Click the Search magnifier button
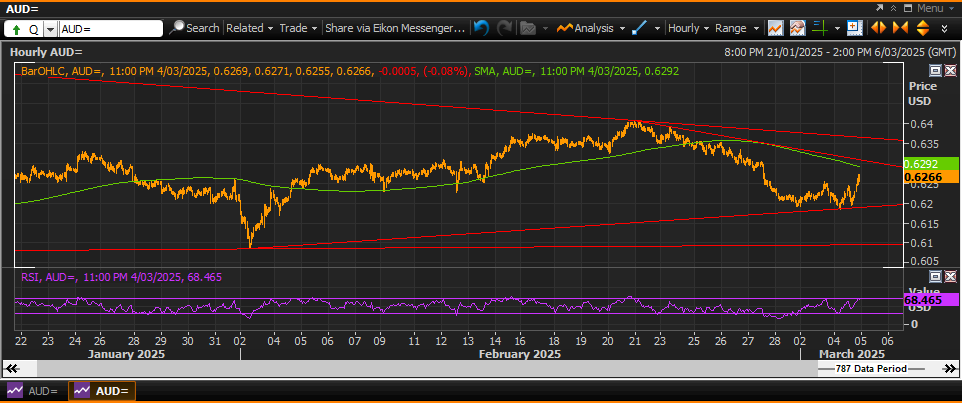The width and height of the screenshot is (962, 403). [194, 28]
